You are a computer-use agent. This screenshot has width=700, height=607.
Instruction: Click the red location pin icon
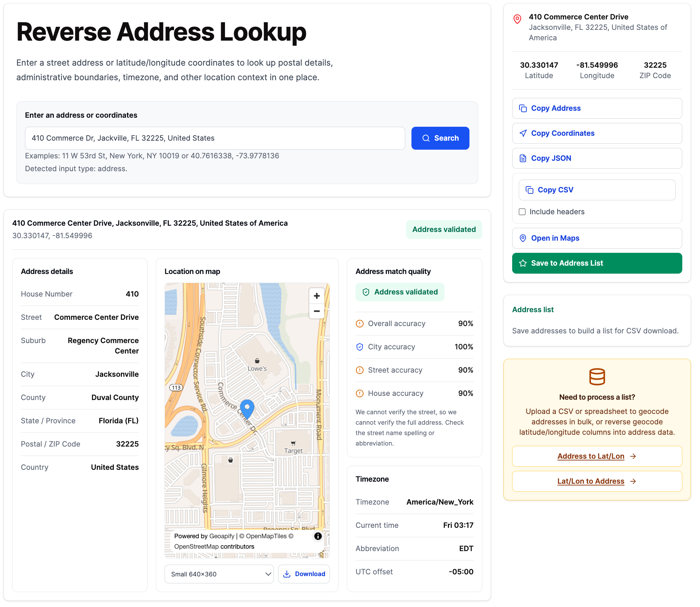tap(517, 19)
